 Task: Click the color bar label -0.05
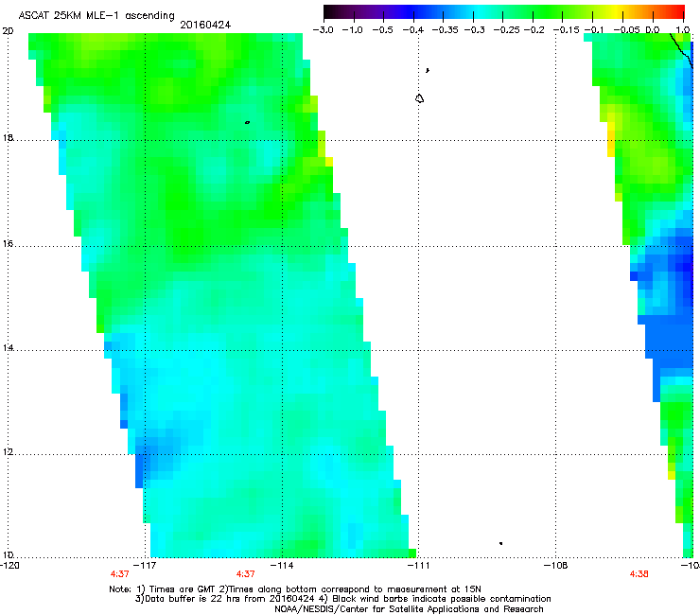[626, 30]
